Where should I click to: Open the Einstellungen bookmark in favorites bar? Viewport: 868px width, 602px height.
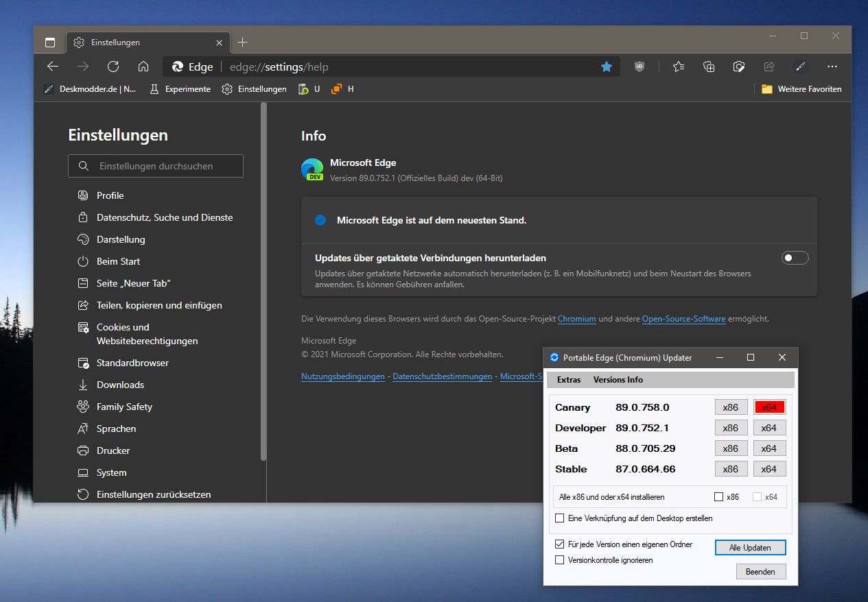254,89
